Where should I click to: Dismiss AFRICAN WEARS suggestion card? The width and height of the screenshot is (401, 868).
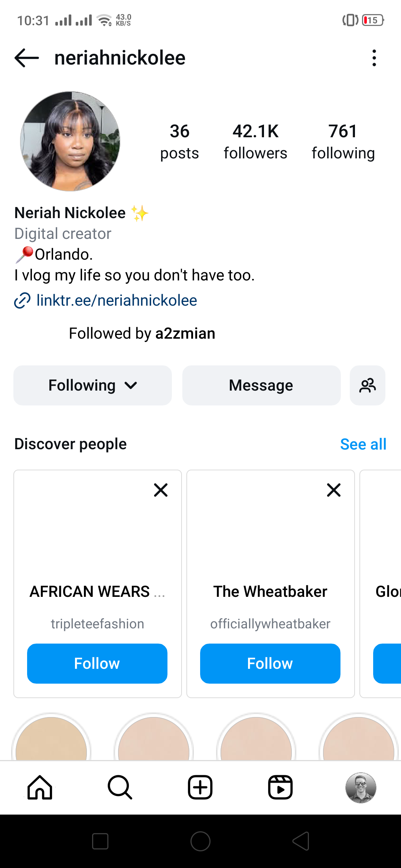pyautogui.click(x=161, y=490)
